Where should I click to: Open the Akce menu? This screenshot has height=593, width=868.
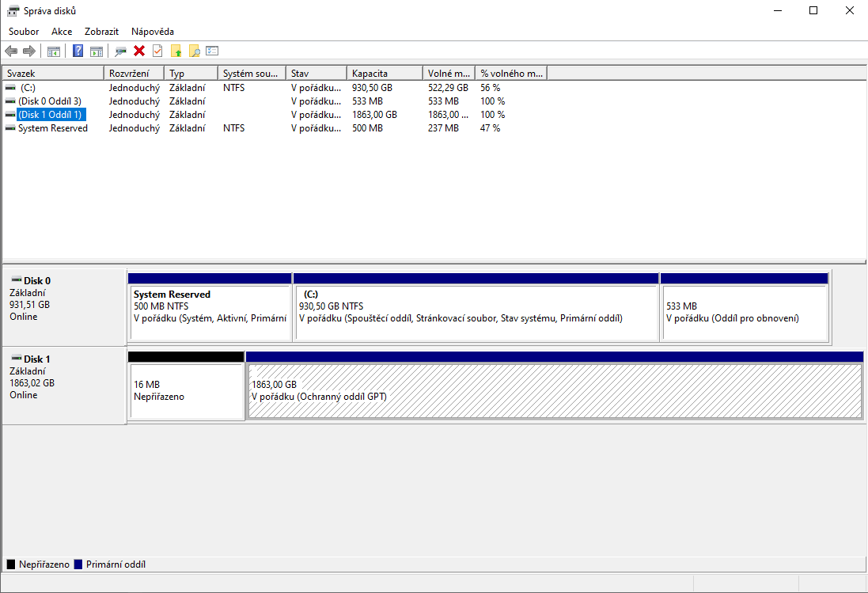pyautogui.click(x=62, y=32)
